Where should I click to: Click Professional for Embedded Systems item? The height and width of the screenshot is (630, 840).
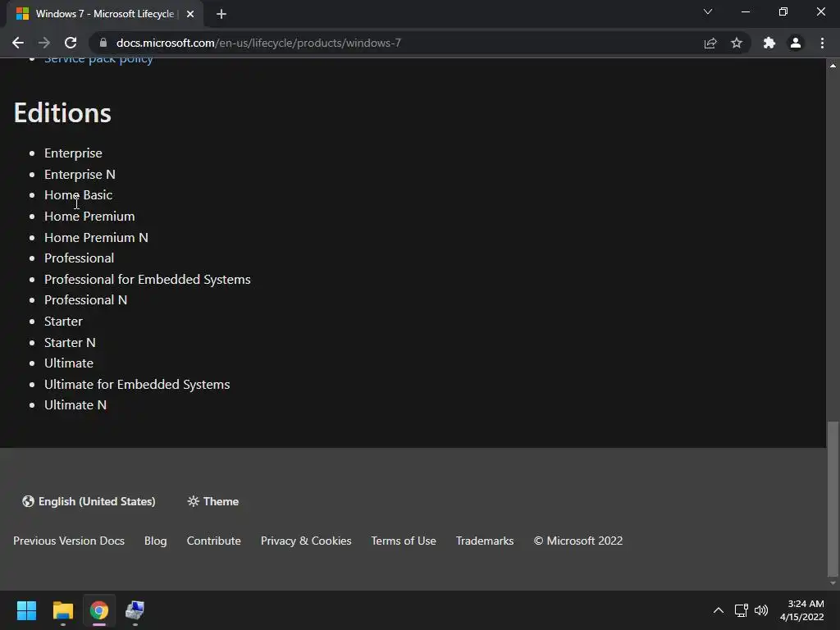[x=148, y=279]
